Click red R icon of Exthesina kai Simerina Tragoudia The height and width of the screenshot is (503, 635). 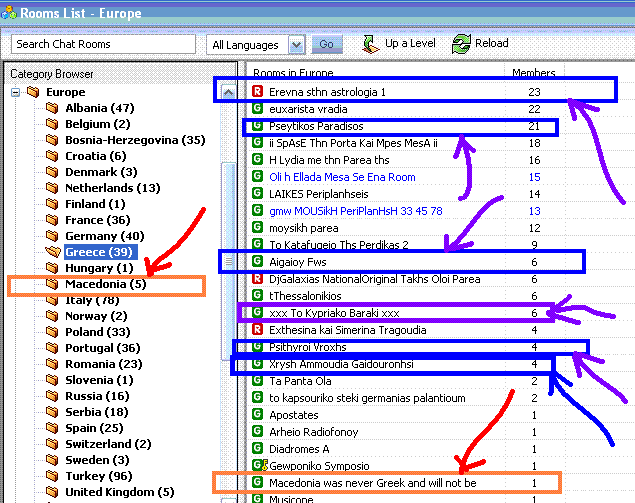click(x=258, y=329)
